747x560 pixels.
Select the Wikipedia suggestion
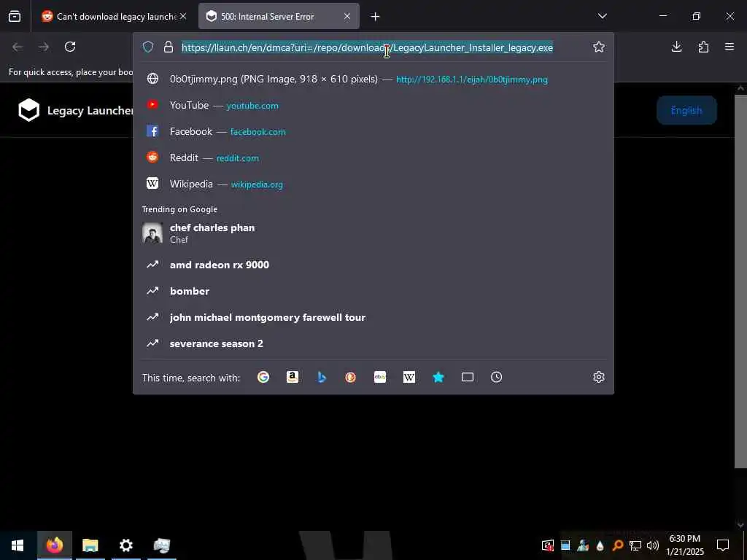(x=373, y=184)
